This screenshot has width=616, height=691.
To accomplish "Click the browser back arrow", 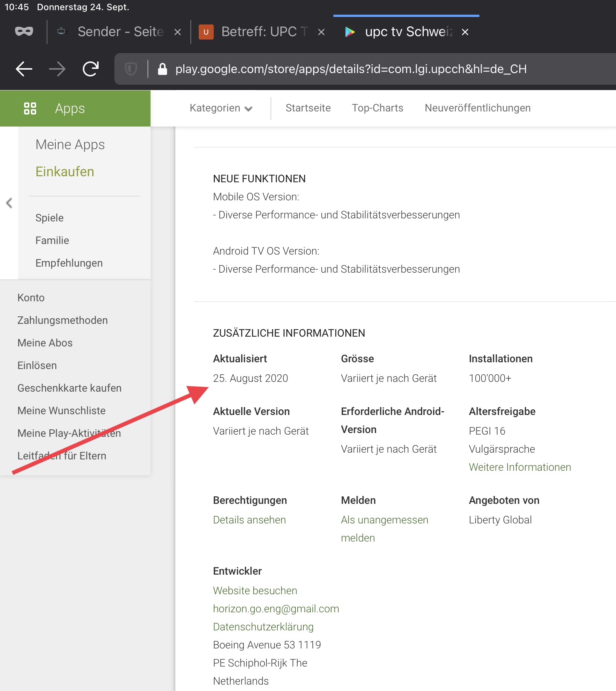I will click(x=24, y=69).
